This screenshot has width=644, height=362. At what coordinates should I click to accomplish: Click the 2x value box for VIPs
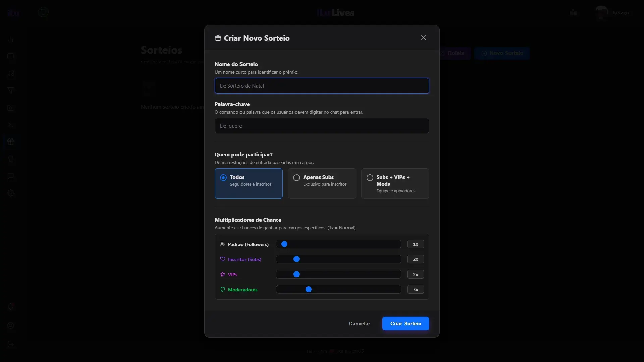[415, 274]
